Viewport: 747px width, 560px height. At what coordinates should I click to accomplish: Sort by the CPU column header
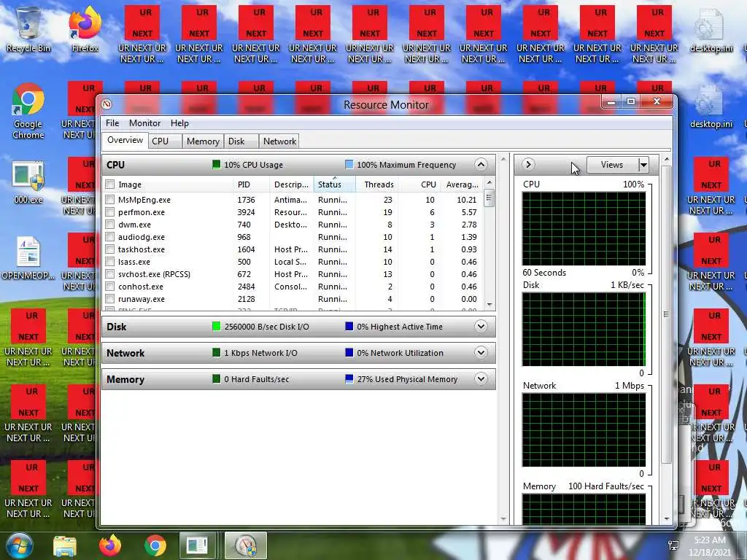point(419,184)
